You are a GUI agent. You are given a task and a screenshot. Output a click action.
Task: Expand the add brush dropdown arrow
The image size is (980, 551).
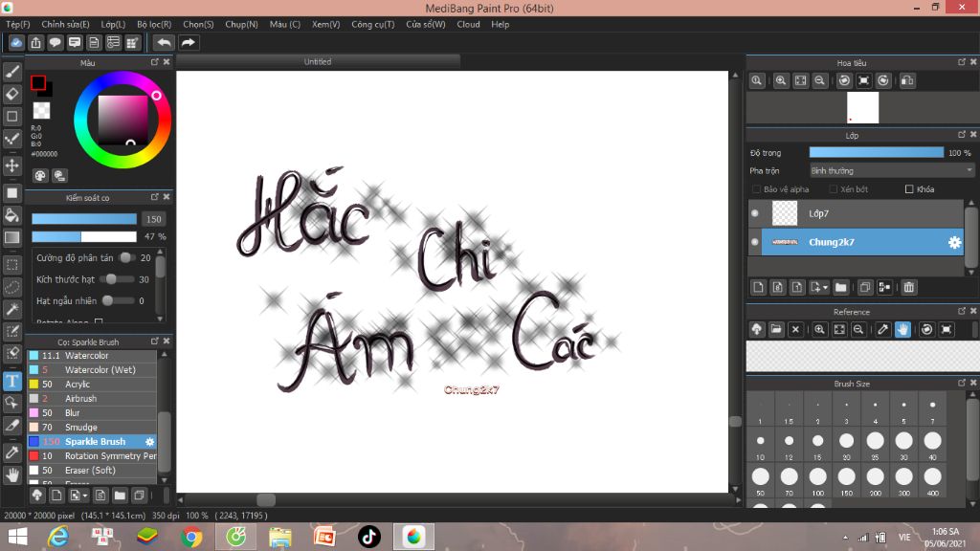pyautogui.click(x=85, y=496)
